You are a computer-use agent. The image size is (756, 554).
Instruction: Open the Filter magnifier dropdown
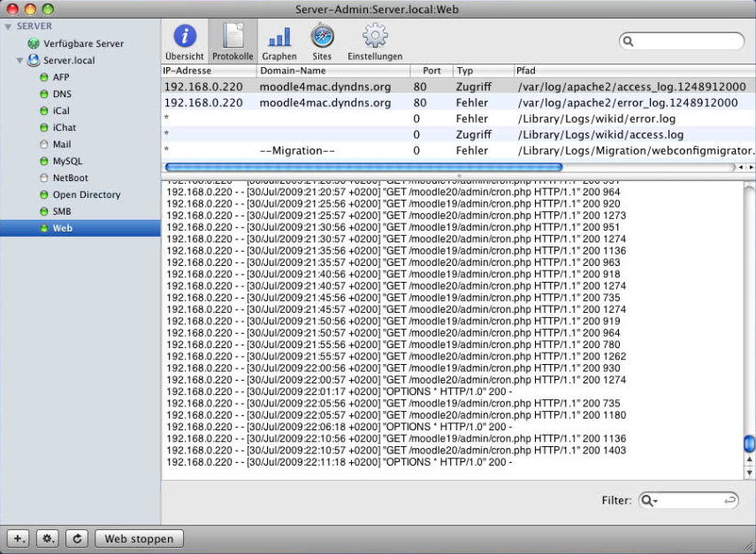pyautogui.click(x=650, y=500)
